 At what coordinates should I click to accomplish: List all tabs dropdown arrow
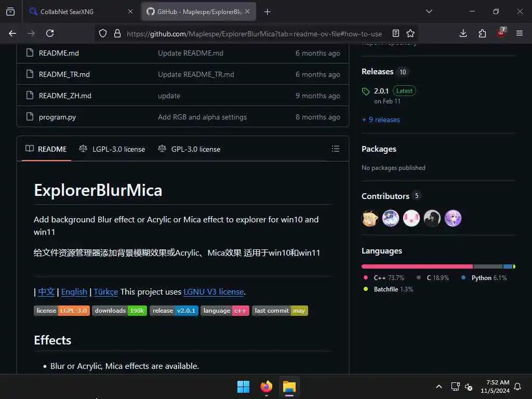click(429, 11)
